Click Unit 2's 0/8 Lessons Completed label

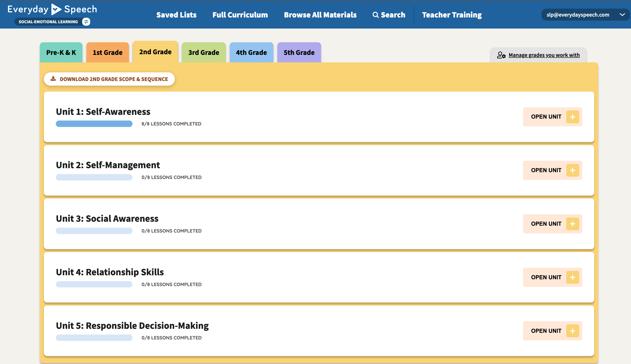(171, 177)
